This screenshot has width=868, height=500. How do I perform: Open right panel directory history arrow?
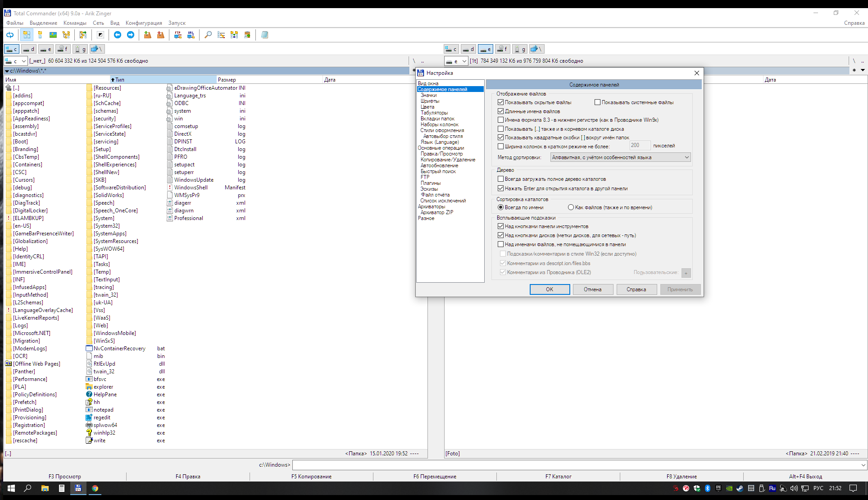click(863, 70)
